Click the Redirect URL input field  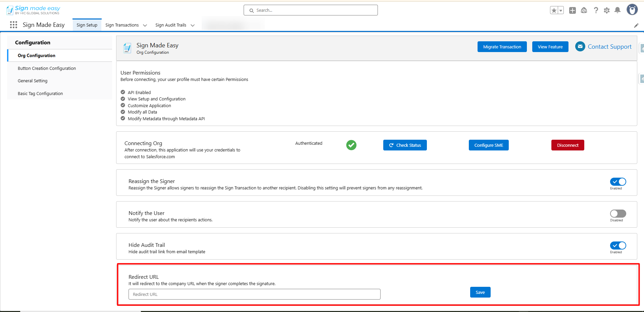point(254,294)
